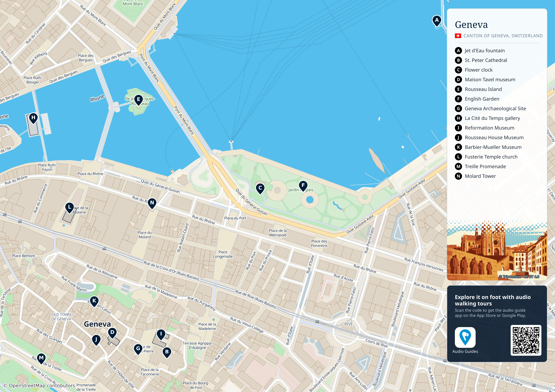Select 'Treille Promenade' in legend
555x392 pixels.
pos(485,167)
